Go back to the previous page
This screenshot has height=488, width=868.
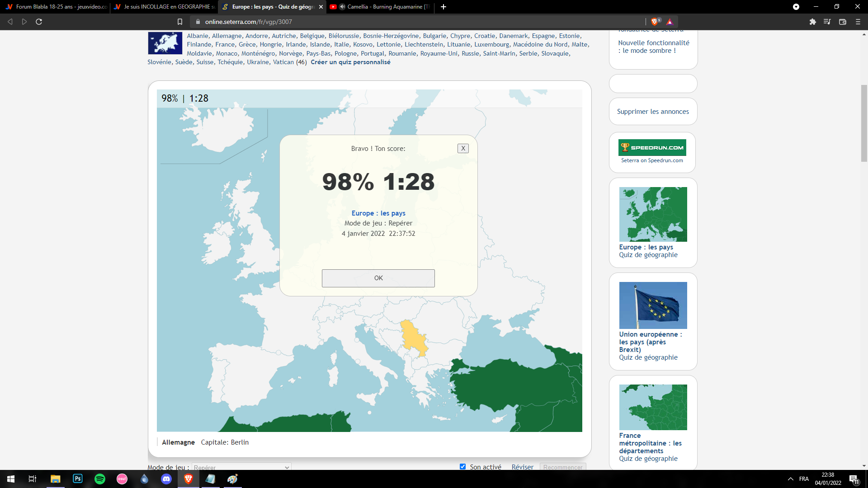click(10, 22)
